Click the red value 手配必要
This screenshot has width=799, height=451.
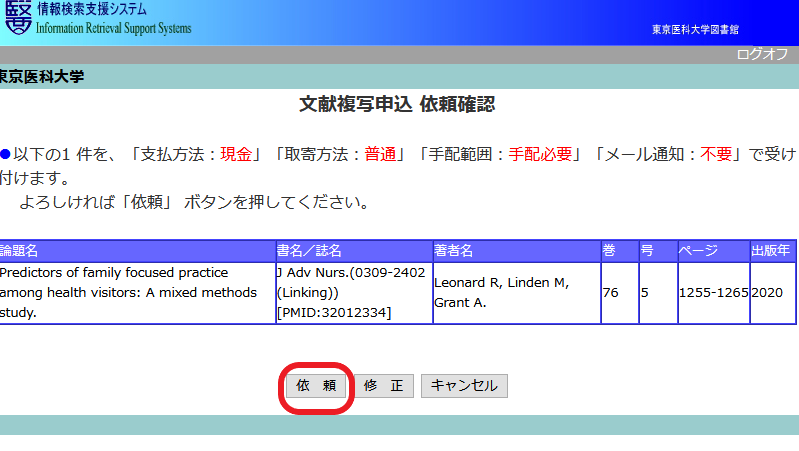pyautogui.click(x=540, y=154)
